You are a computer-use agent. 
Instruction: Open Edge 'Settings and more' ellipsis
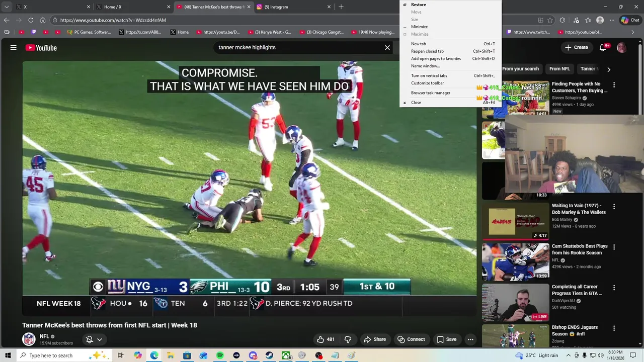click(x=612, y=20)
